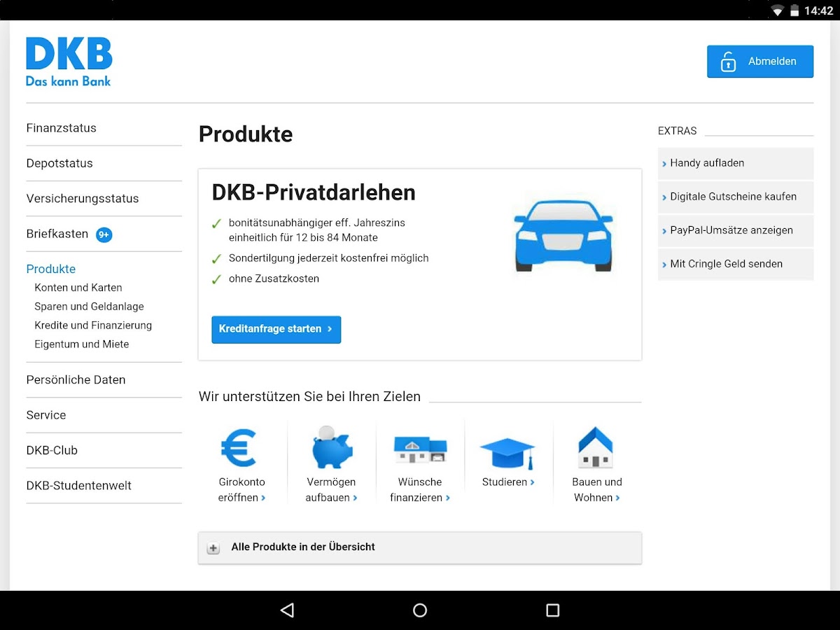The width and height of the screenshot is (840, 630).
Task: Tap the Android back navigation button
Action: click(287, 610)
